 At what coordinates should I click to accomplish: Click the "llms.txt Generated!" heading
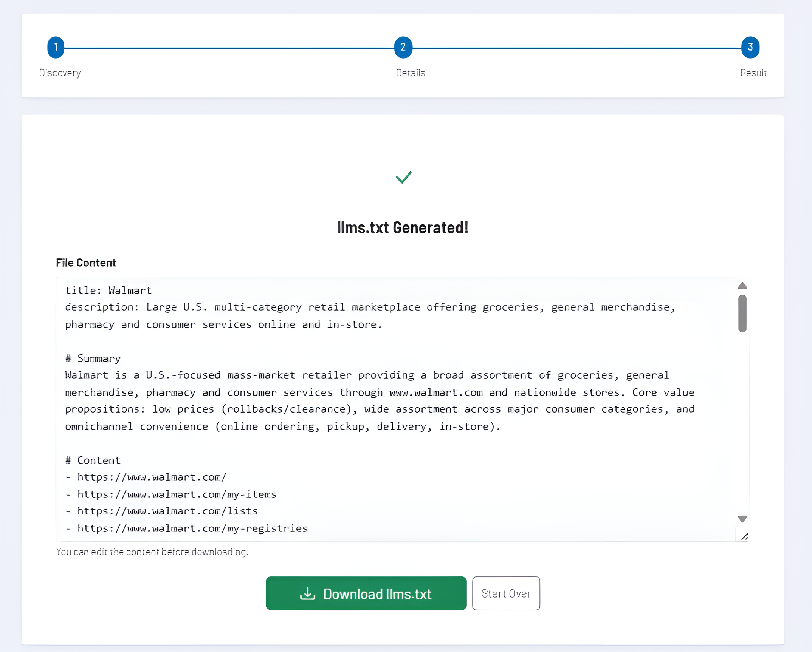[x=403, y=227]
